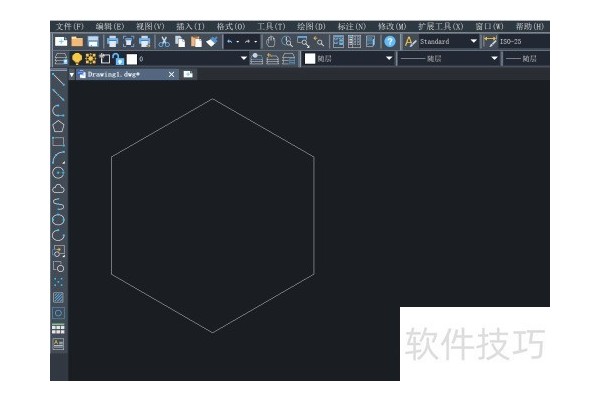The image size is (600, 400).
Task: Open the Standard text style dropdown
Action: click(x=473, y=42)
